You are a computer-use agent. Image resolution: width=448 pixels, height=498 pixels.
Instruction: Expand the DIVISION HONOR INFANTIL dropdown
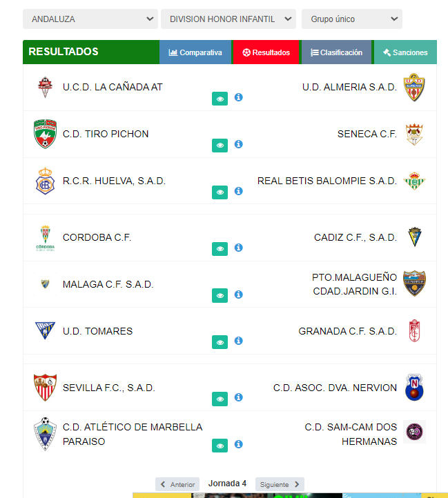(x=228, y=19)
